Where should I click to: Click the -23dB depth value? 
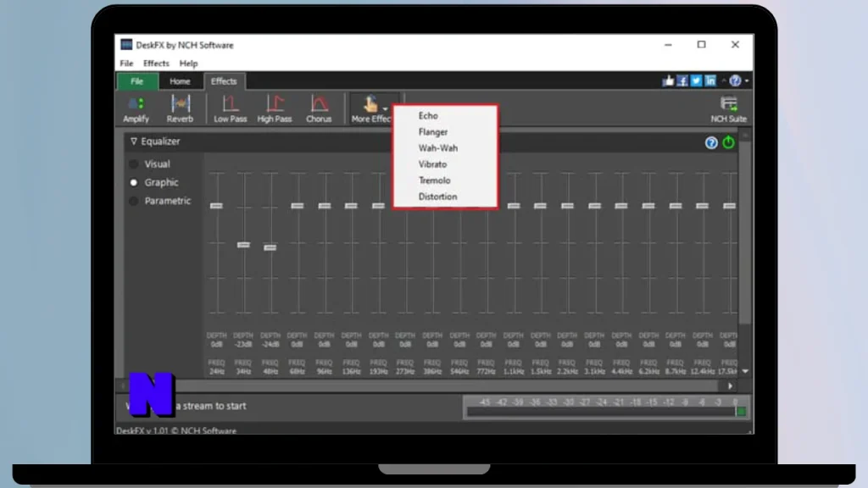(x=243, y=344)
